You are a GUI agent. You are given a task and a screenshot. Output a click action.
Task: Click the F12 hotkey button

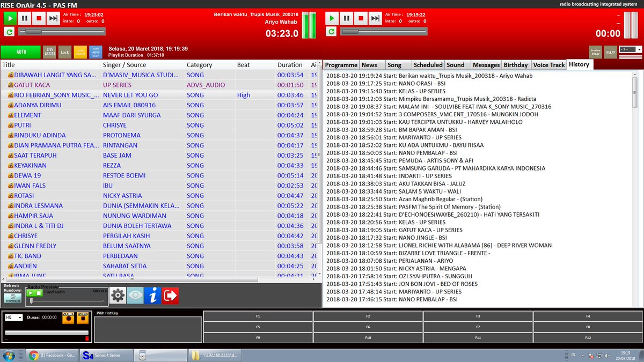[x=588, y=337]
